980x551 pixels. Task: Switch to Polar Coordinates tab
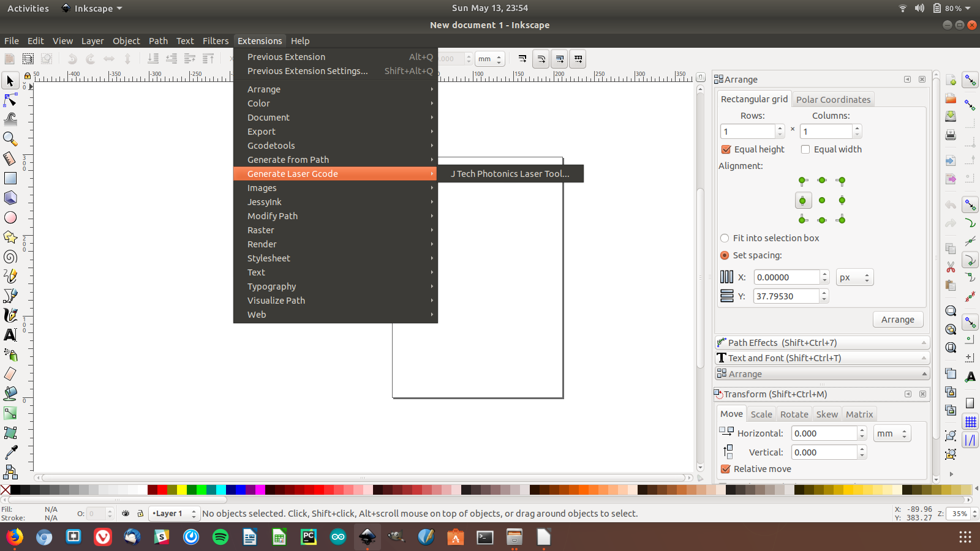833,99
